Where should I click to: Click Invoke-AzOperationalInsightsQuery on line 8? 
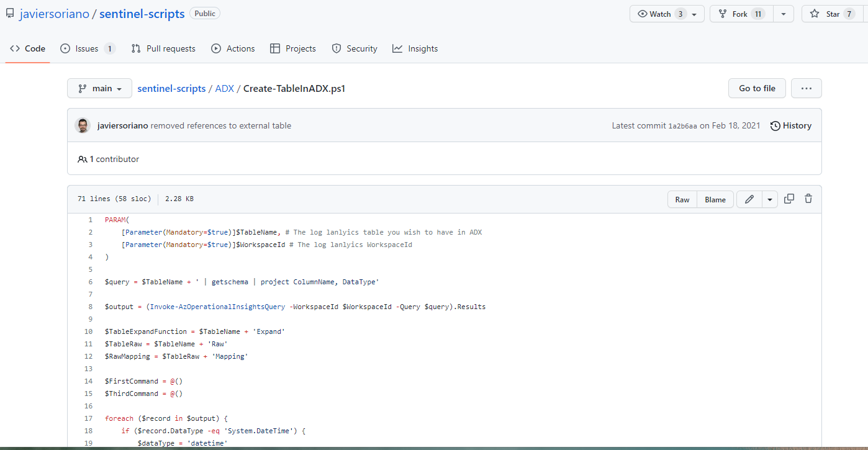(217, 307)
